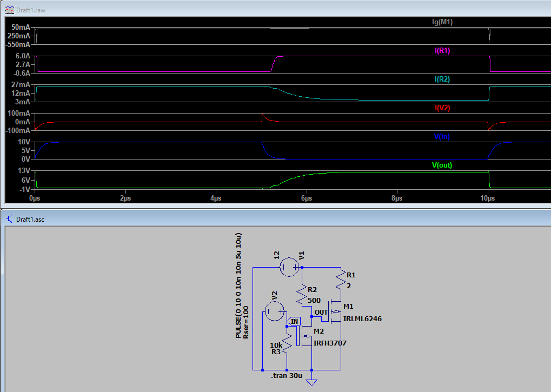Click the 4µs time axis label
Screen dimensions: 551x392
(x=216, y=198)
